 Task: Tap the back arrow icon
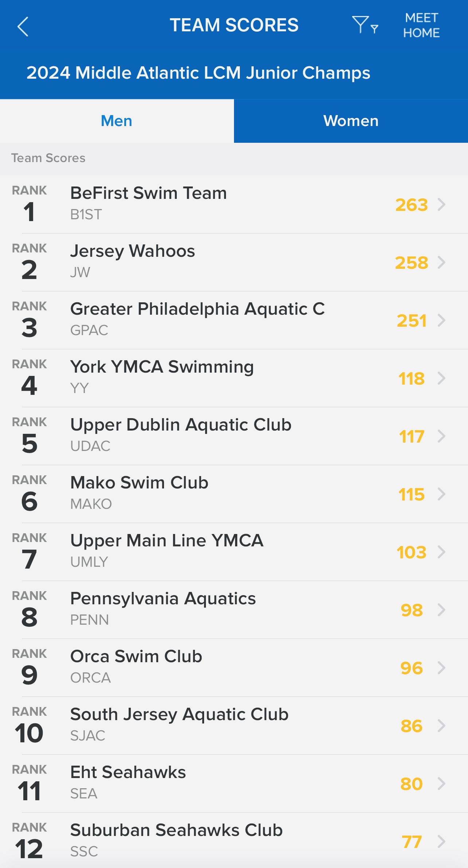click(x=23, y=26)
